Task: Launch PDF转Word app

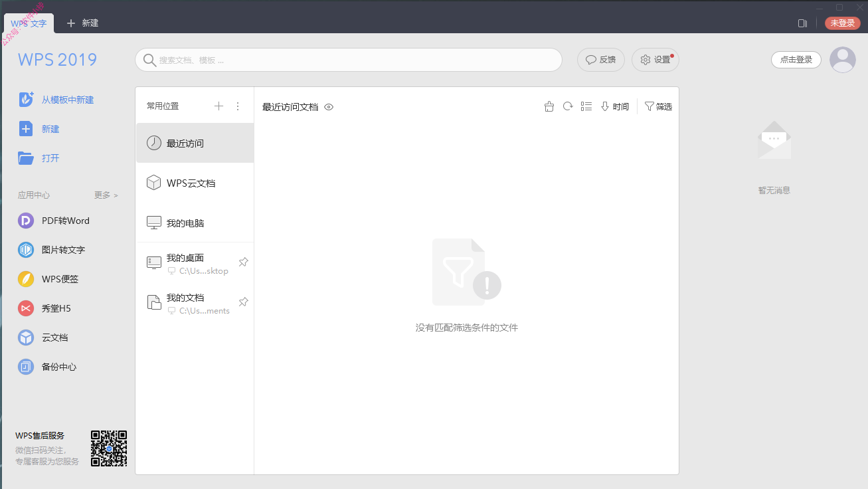Action: point(54,221)
